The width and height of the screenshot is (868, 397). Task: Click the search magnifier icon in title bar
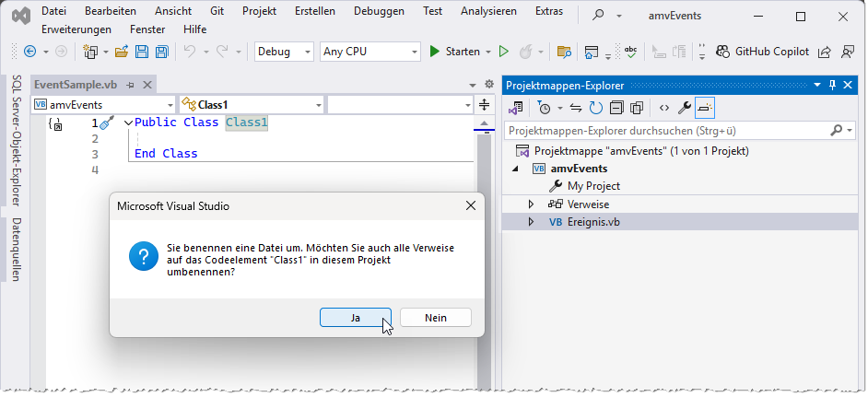click(x=598, y=15)
